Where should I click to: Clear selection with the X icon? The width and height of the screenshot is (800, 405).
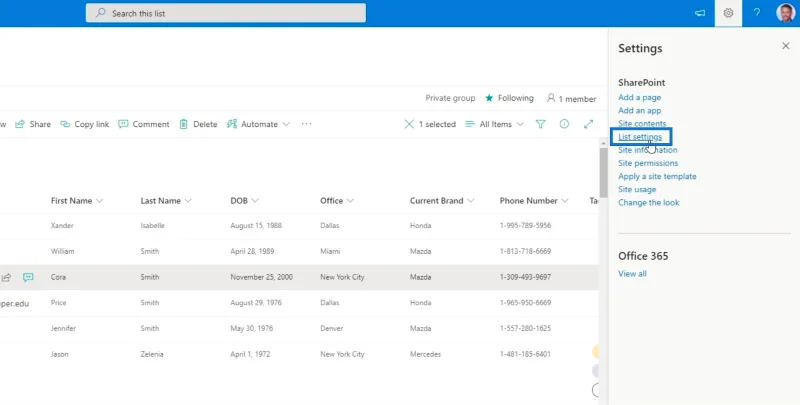tap(409, 124)
